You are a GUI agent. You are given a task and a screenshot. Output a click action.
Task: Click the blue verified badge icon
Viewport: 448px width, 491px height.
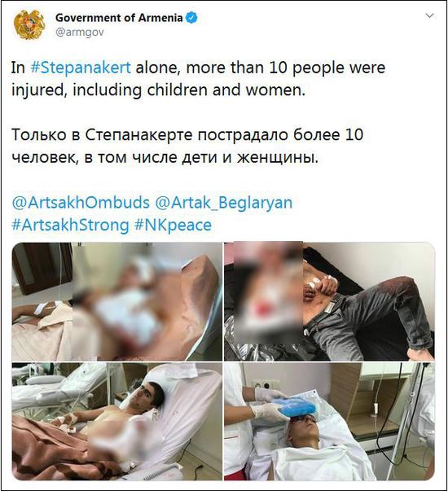tap(191, 18)
